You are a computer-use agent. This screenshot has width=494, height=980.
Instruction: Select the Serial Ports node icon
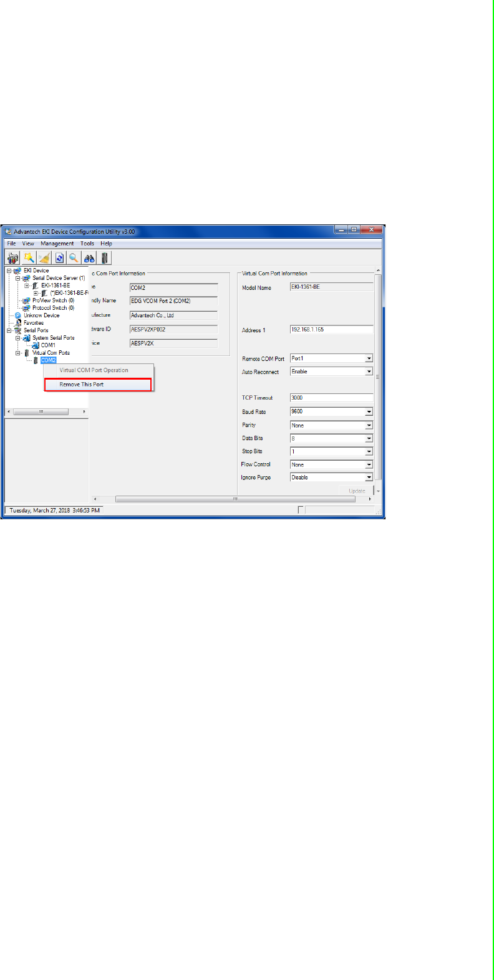[18, 330]
